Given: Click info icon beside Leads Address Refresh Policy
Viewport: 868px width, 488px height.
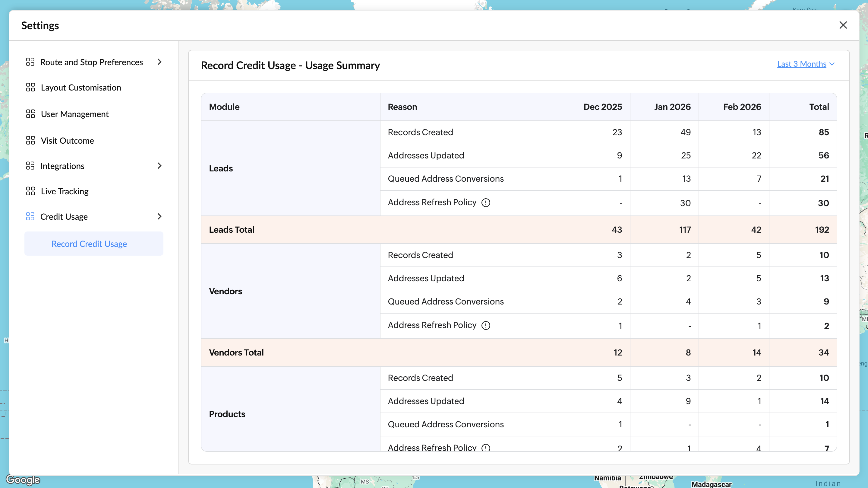Looking at the screenshot, I should click(x=485, y=203).
